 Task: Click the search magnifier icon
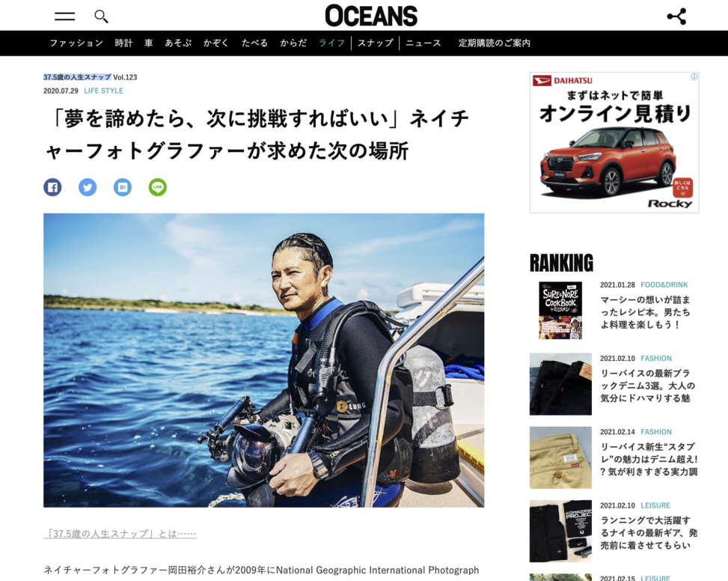[101, 16]
